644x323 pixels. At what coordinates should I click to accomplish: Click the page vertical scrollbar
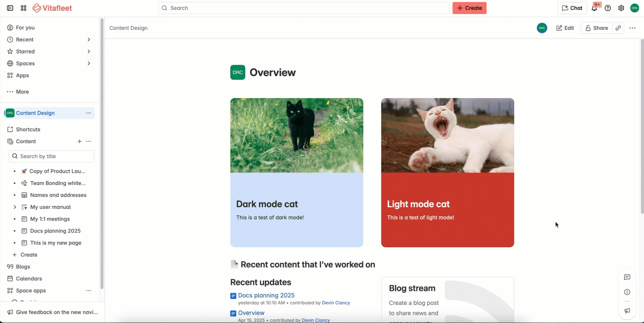pyautogui.click(x=642, y=127)
